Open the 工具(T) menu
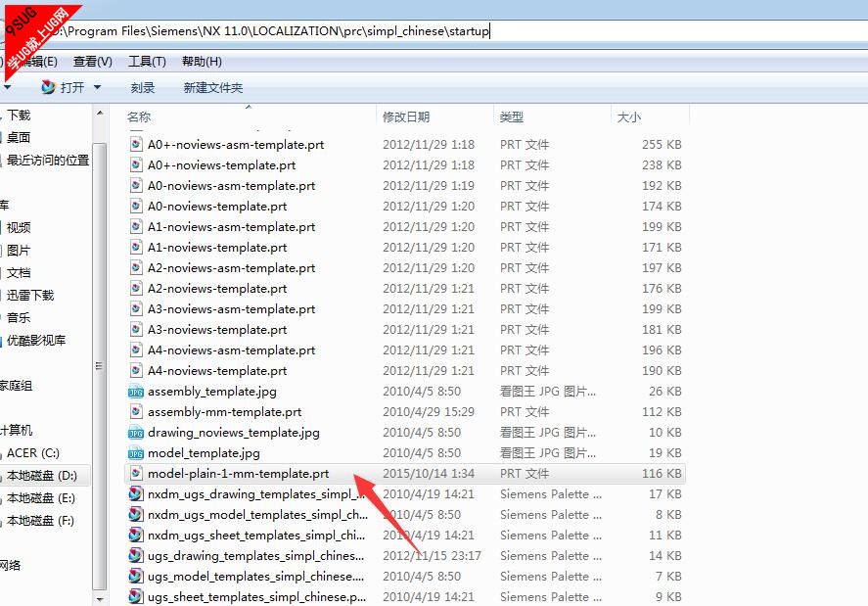 (147, 62)
